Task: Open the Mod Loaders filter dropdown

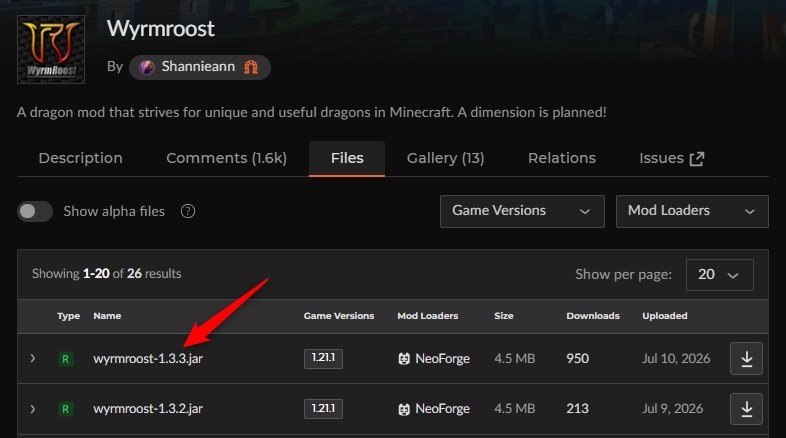Action: pos(692,211)
